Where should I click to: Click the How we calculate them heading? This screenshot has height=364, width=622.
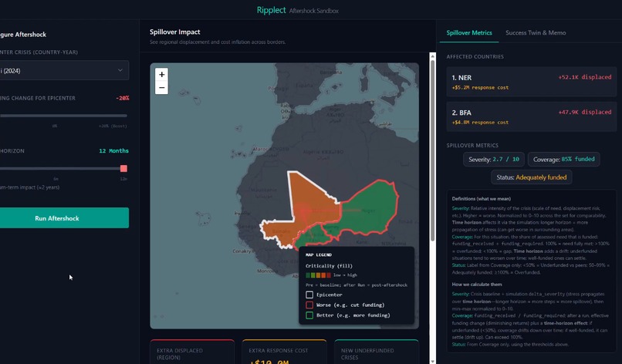pyautogui.click(x=477, y=285)
